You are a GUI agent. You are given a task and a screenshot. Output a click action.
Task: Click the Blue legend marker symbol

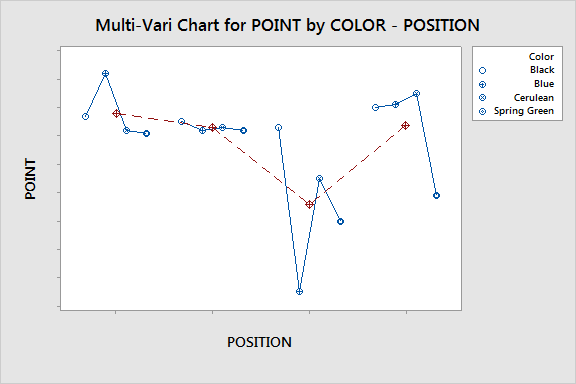click(483, 85)
